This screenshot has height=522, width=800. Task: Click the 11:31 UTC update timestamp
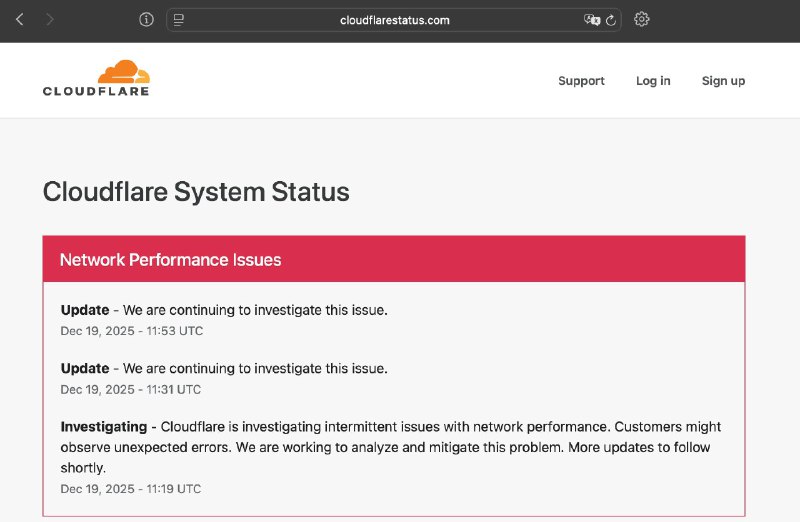pos(131,389)
